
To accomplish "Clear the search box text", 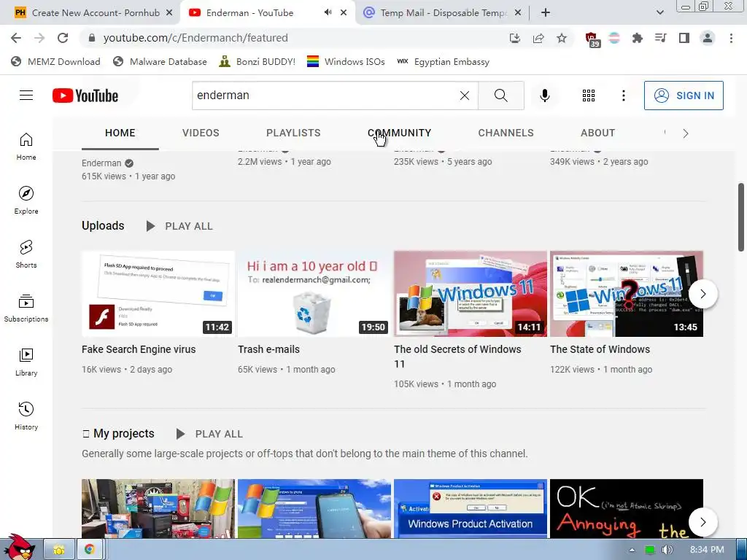I will click(x=465, y=96).
